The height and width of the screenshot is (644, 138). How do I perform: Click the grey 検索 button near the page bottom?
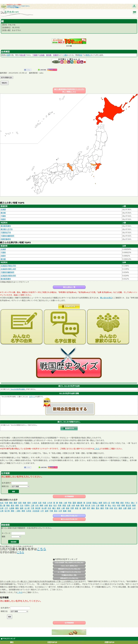pyautogui.click(x=10, y=617)
